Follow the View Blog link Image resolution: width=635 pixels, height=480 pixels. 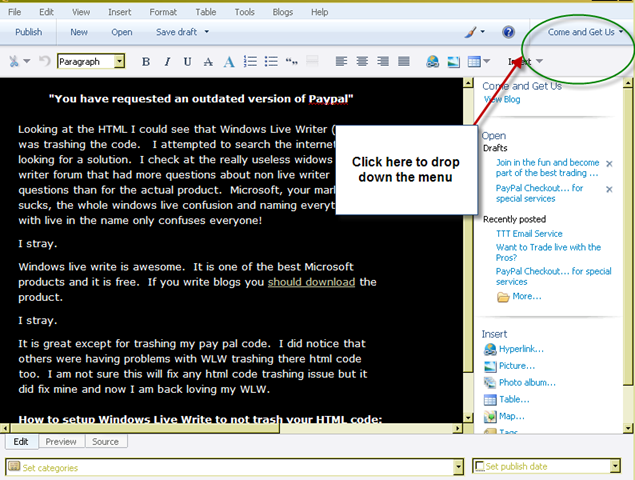point(502,99)
